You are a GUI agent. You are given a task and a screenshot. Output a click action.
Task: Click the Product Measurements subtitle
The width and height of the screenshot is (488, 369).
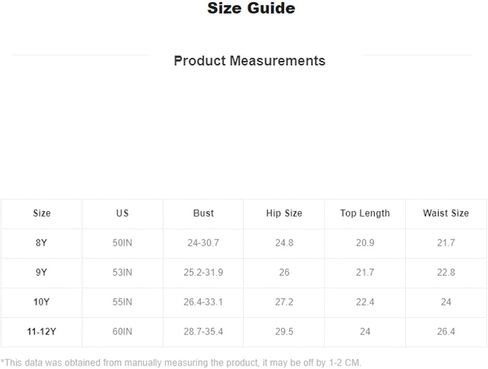pos(250,61)
